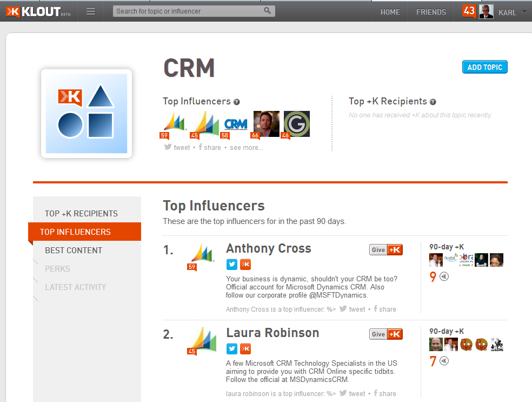Image resolution: width=532 pixels, height=402 pixels.
Task: Tweet the CRM top influencers summary
Action: (177, 147)
